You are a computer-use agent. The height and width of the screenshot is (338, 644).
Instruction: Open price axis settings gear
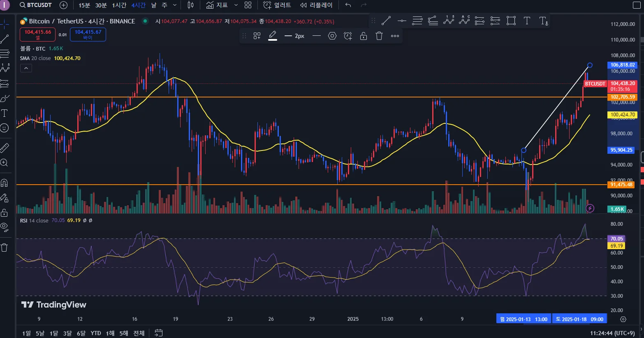click(623, 319)
